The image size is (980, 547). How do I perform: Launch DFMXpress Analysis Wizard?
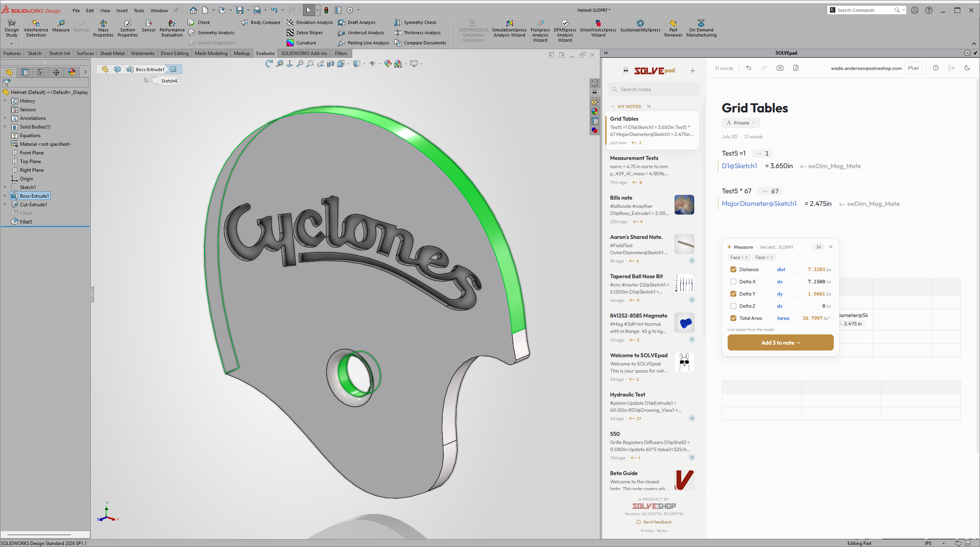(x=565, y=31)
